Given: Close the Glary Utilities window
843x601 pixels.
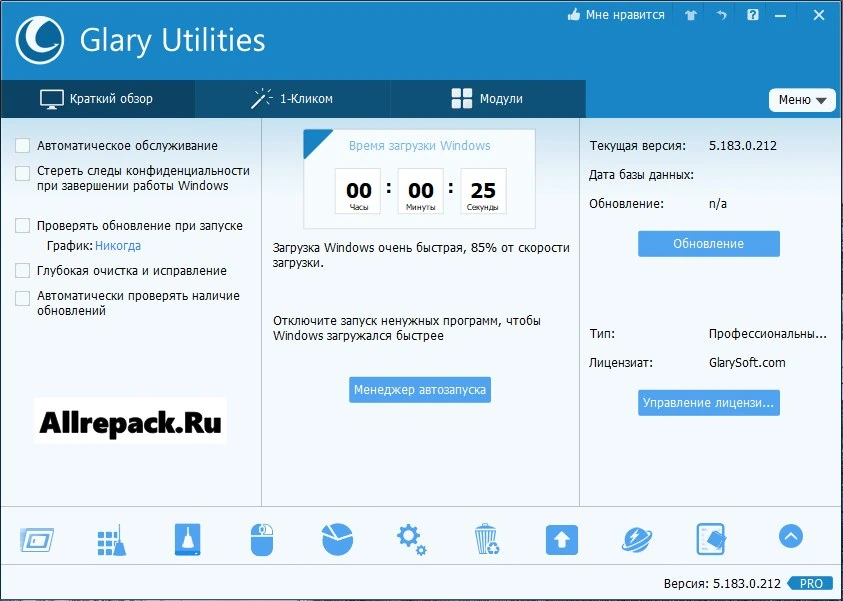Looking at the screenshot, I should click(x=819, y=15).
